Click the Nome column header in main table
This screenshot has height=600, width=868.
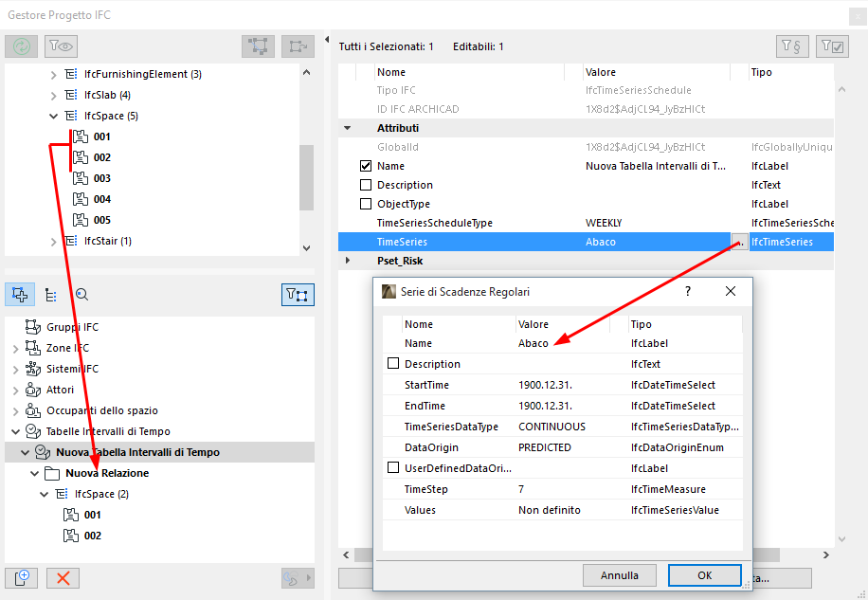[x=469, y=72]
